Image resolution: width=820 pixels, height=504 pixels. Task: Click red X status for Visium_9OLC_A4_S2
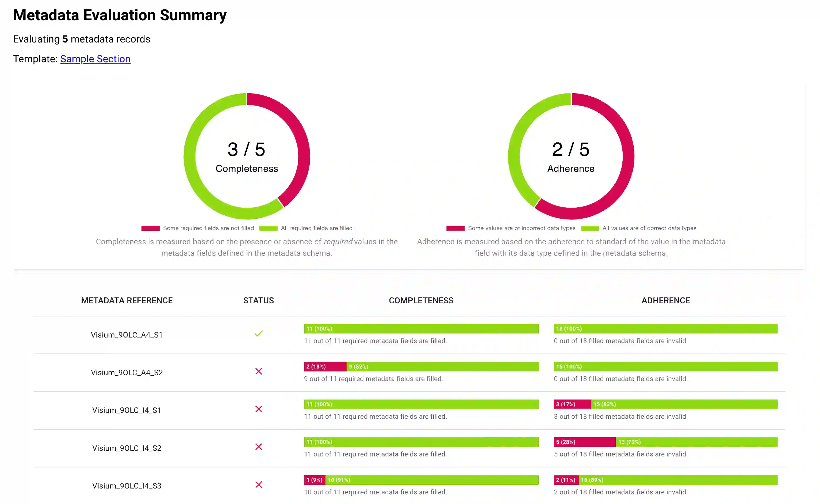[259, 371]
